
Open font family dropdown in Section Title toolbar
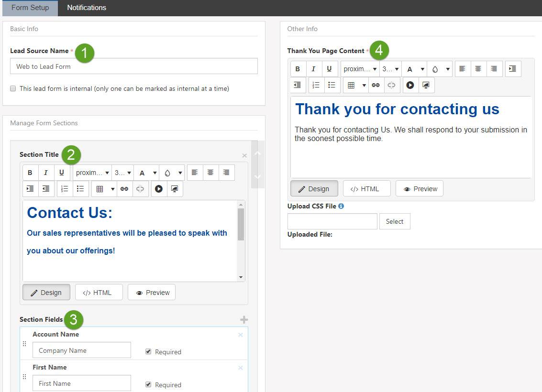pos(92,173)
